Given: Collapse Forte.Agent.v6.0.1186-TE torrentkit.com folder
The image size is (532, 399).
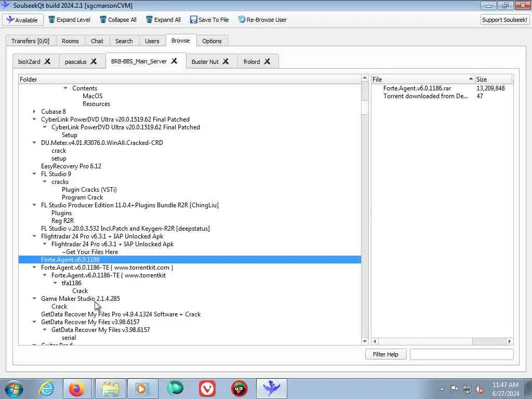Looking at the screenshot, I should coord(34,268).
